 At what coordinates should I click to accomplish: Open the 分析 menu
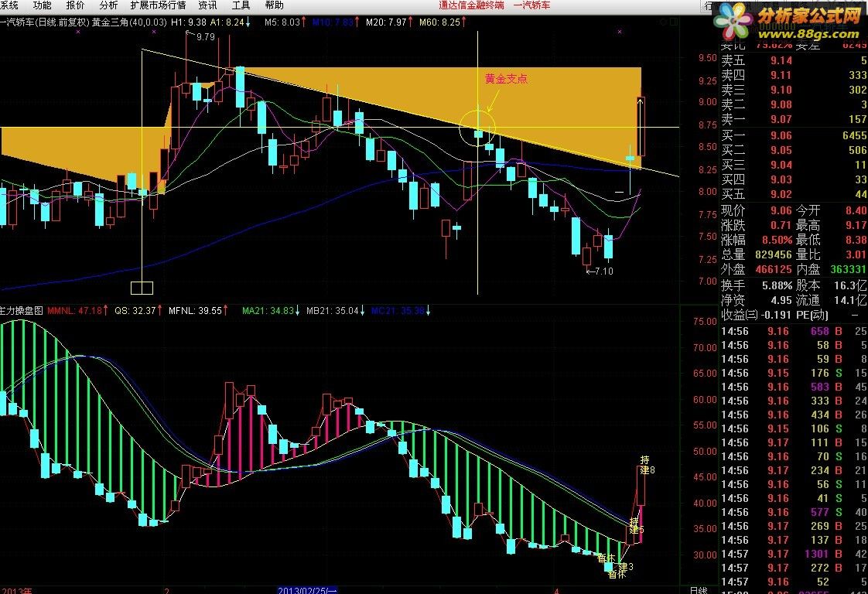coord(108,5)
